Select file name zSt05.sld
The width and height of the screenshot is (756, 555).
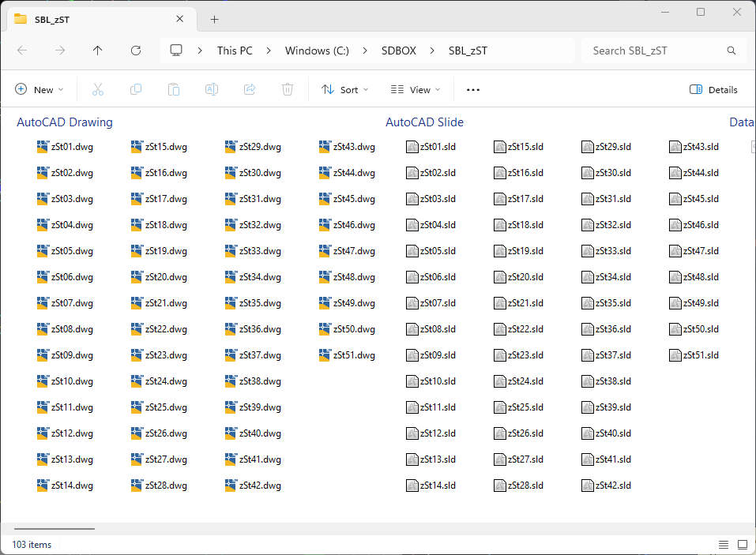(x=438, y=251)
